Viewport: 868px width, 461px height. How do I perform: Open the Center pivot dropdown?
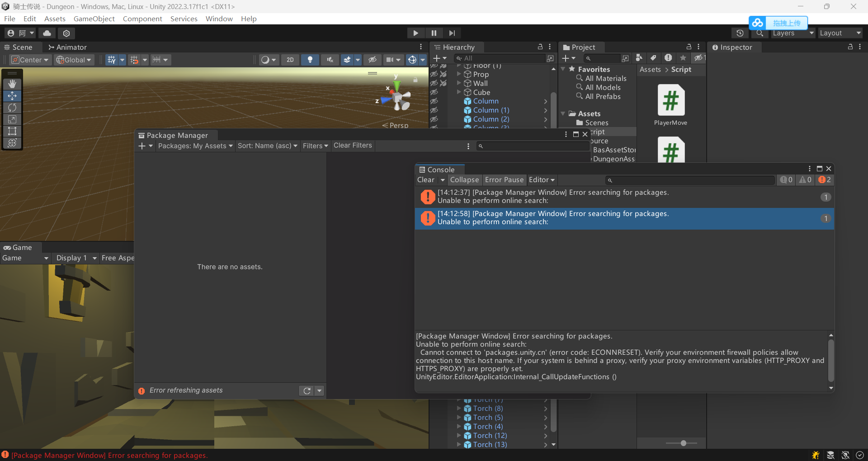coord(30,60)
